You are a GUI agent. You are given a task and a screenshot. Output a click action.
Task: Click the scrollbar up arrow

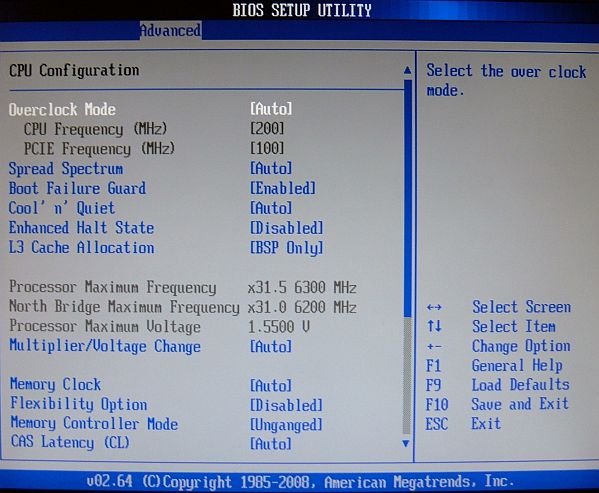point(408,70)
